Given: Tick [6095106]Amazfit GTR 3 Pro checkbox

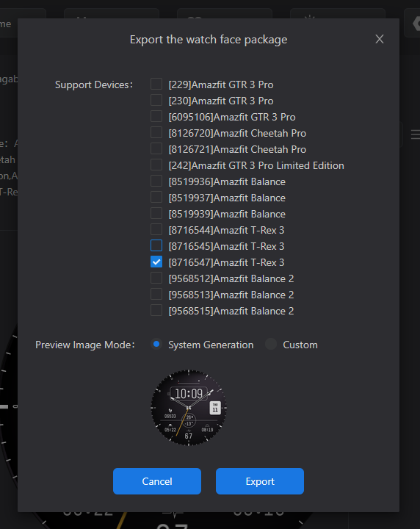Looking at the screenshot, I should (x=156, y=116).
